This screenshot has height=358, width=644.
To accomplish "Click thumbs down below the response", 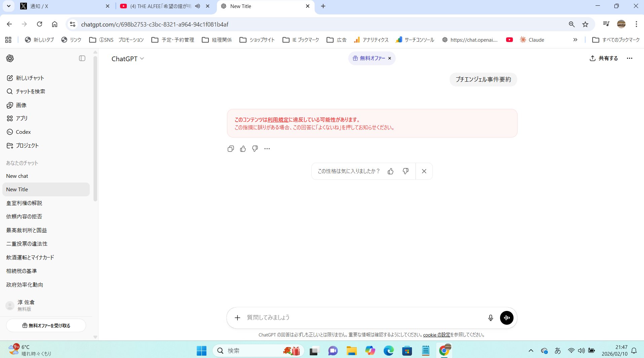I will pos(255,149).
